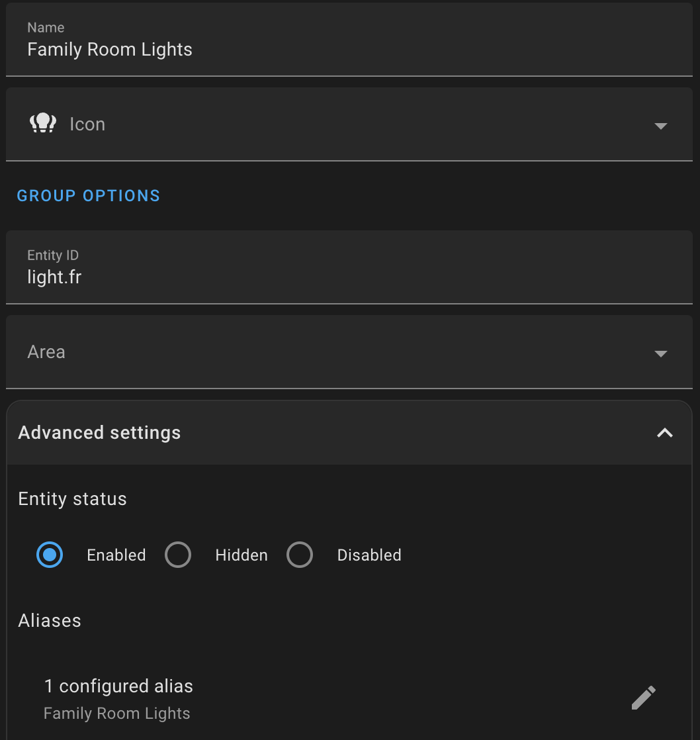Click the upward chevron next to Advanced settings
The width and height of the screenshot is (700, 740).
(665, 432)
